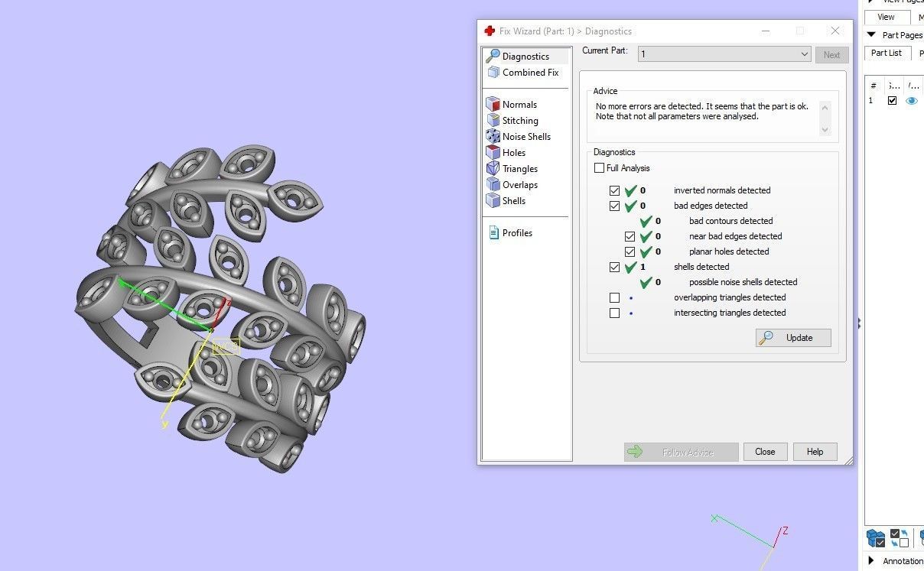Collapse the Part Pages panel
Screen dimensions: 924x571
pyautogui.click(x=871, y=35)
